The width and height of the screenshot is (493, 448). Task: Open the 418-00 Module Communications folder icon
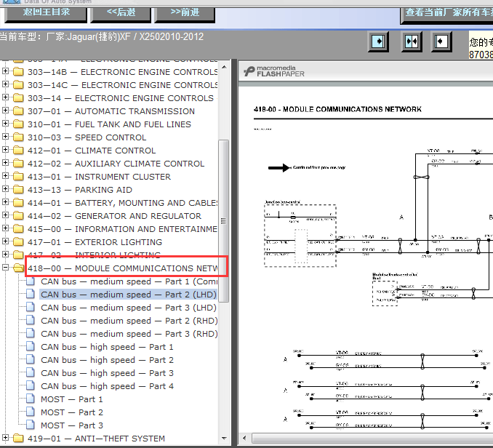pyautogui.click(x=18, y=268)
